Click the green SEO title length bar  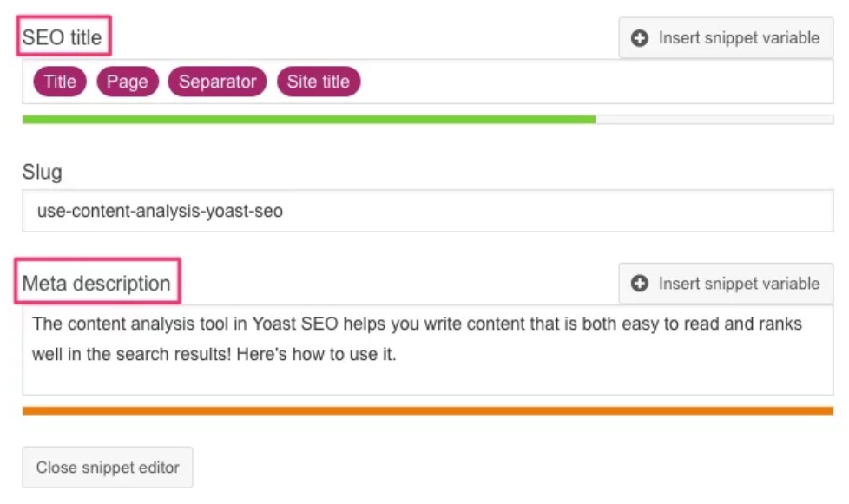(x=309, y=120)
